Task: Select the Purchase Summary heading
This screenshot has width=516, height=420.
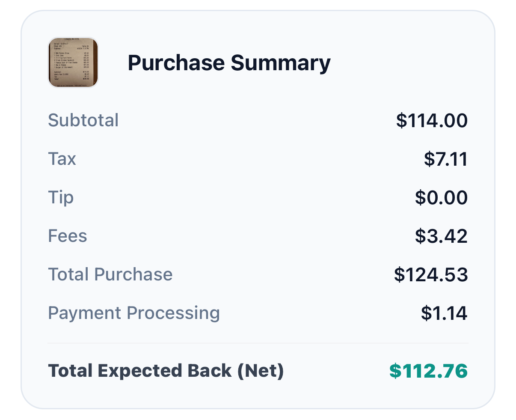Action: coord(229,63)
